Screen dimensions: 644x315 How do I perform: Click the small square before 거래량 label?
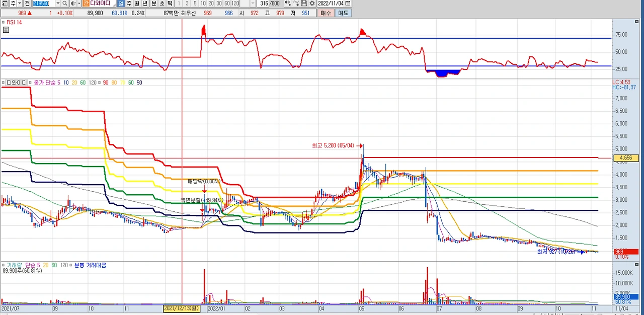tap(3, 265)
